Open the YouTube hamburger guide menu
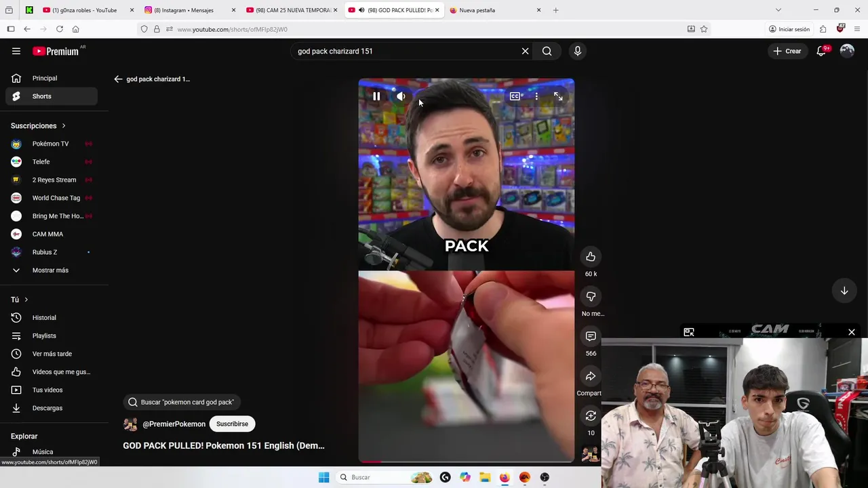The height and width of the screenshot is (488, 868). pyautogui.click(x=16, y=51)
